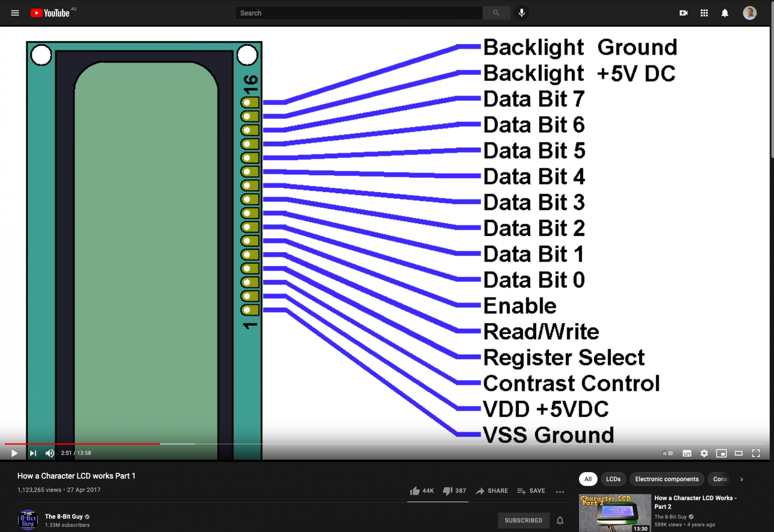Open the channel notification bell options
The width and height of the screenshot is (774, 532).
560,520
